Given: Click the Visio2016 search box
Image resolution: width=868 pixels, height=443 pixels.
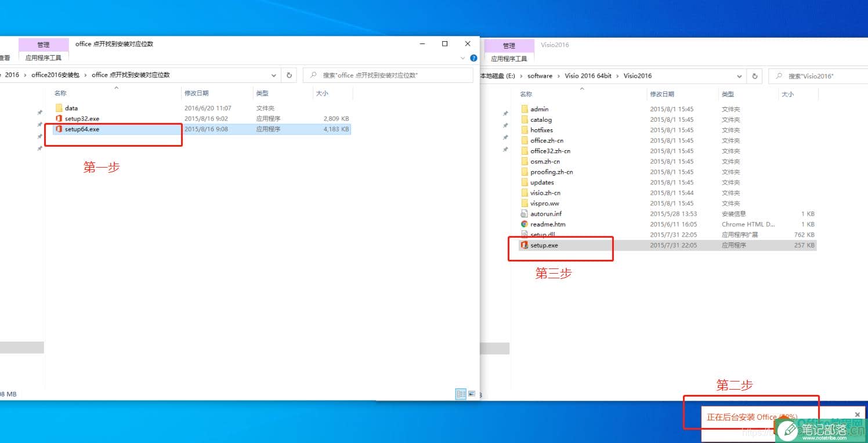Looking at the screenshot, I should tap(818, 76).
